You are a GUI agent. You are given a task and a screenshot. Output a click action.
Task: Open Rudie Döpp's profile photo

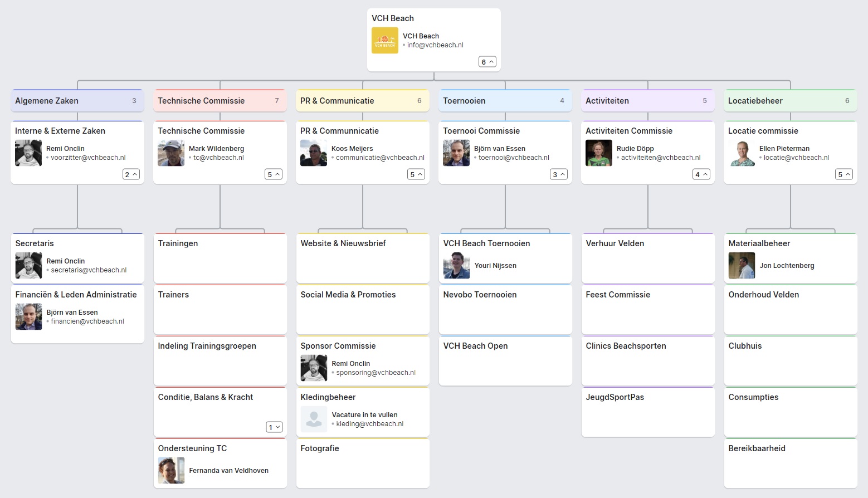599,153
